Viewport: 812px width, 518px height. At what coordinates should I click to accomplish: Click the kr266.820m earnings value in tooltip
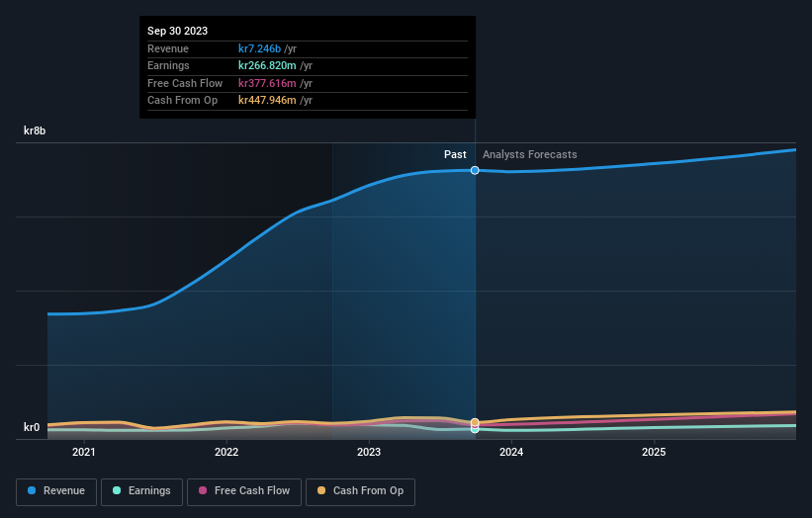(x=267, y=65)
